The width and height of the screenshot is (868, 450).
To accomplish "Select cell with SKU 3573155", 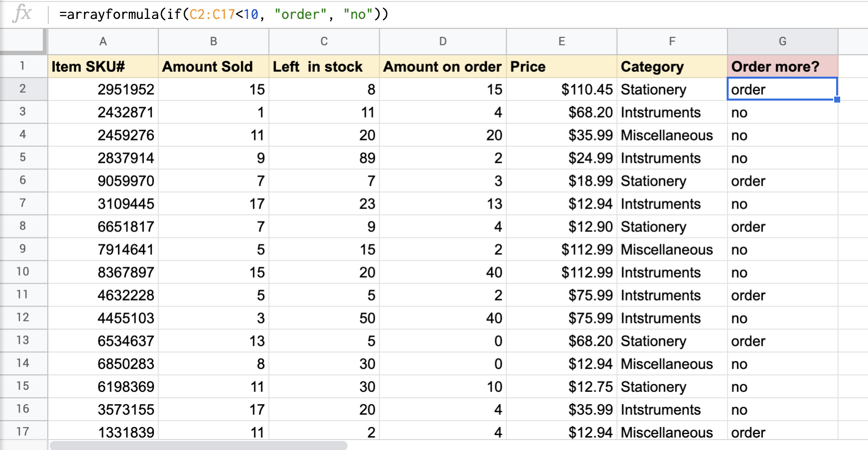I will pos(103,410).
